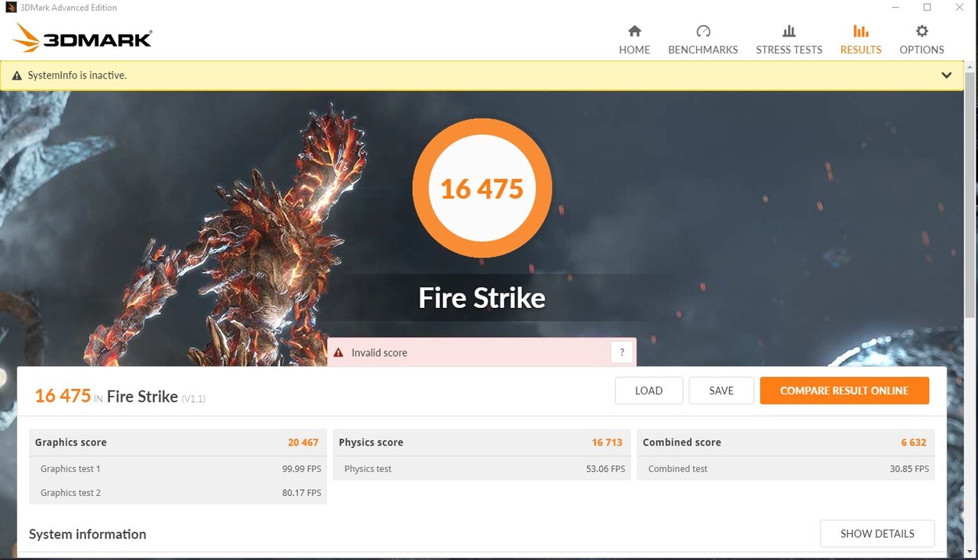This screenshot has height=560, width=978.
Task: Switch to the STRESS TESTS tab label
Action: tap(789, 50)
